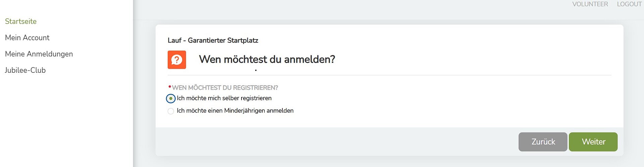Click the 'Lauf - Garantierter Startplatz' title

coord(213,41)
